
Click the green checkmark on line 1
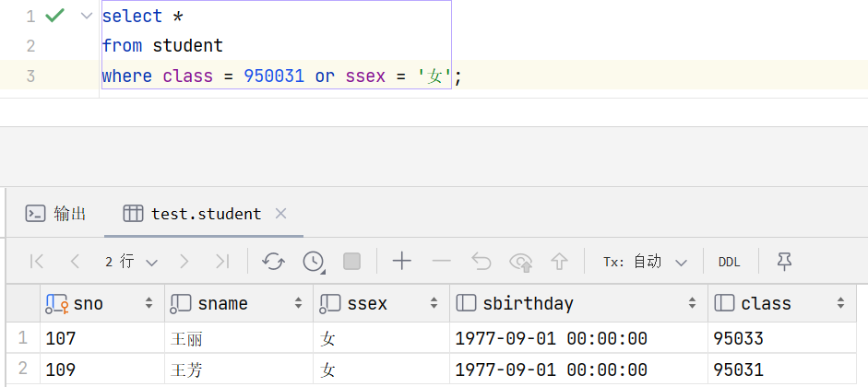tap(54, 16)
